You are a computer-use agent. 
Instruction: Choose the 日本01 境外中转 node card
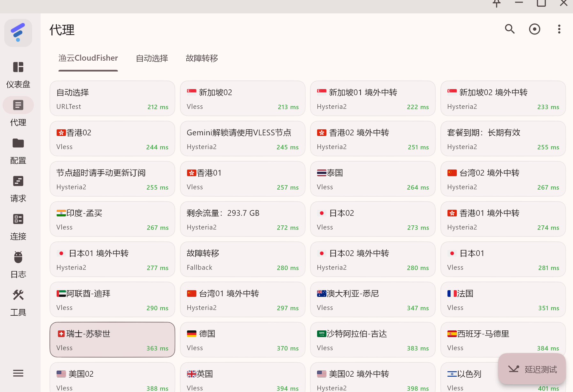[x=112, y=259]
